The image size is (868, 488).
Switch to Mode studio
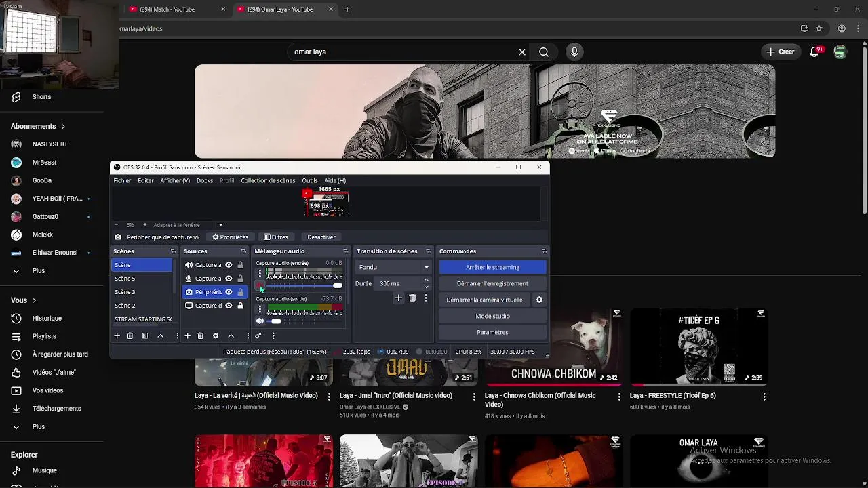coord(492,316)
